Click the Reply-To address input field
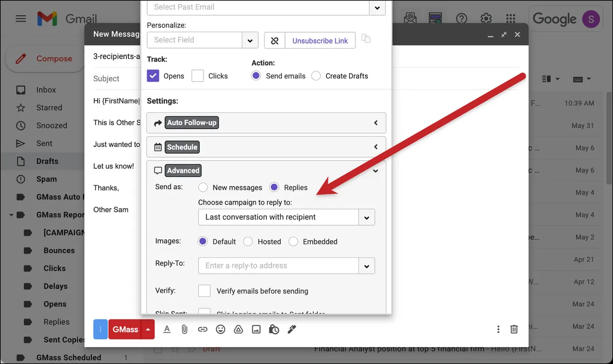 click(278, 265)
